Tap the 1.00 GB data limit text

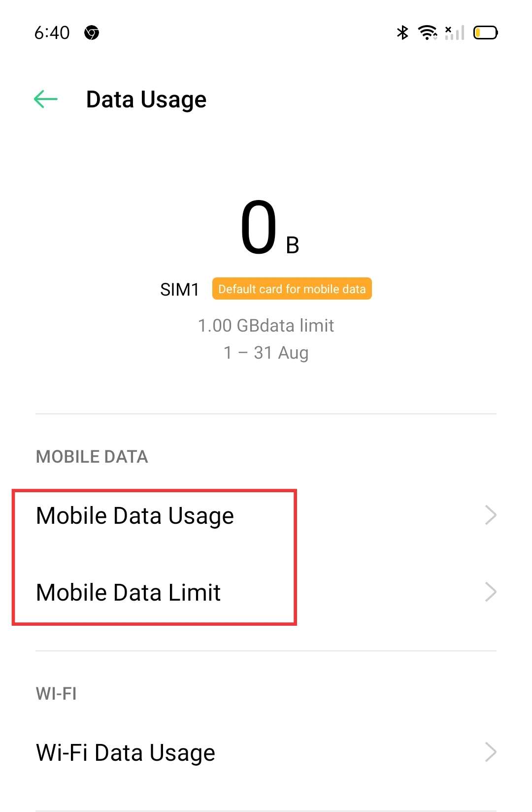266,326
